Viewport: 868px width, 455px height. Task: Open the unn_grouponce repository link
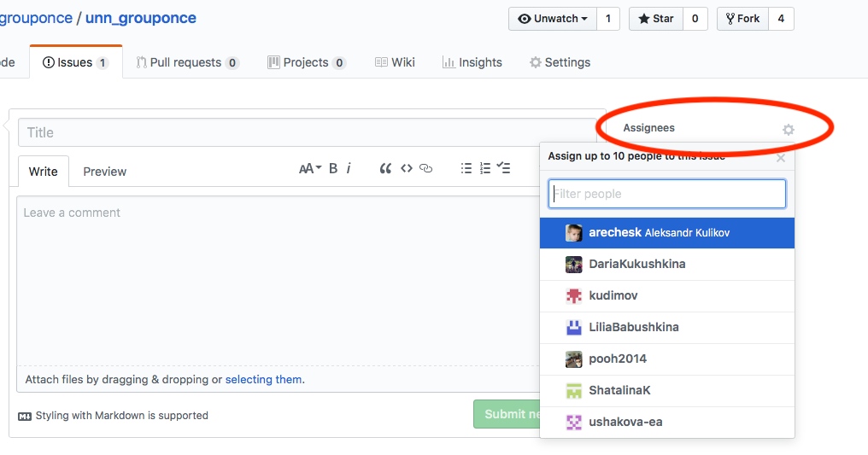[x=141, y=18]
